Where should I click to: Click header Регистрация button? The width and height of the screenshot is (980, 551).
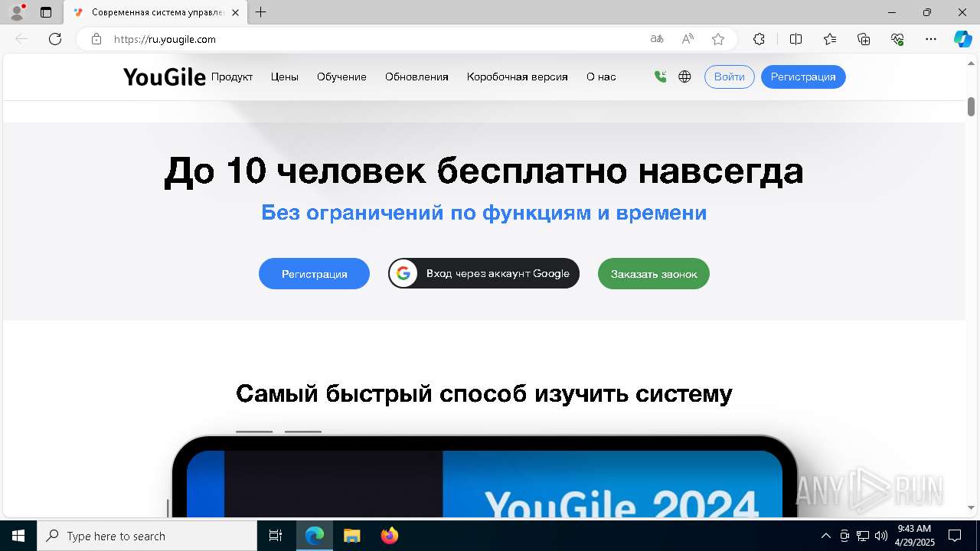click(x=803, y=77)
